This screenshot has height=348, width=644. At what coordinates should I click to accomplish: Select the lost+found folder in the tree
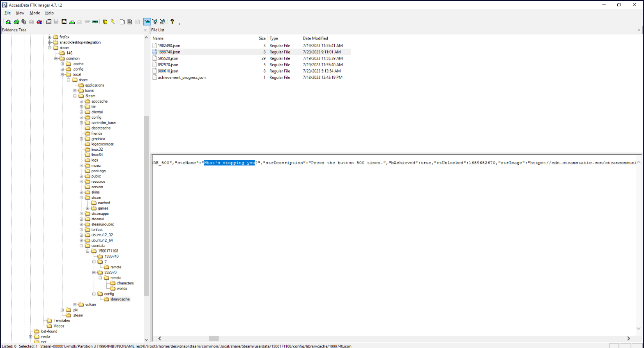[x=49, y=331]
